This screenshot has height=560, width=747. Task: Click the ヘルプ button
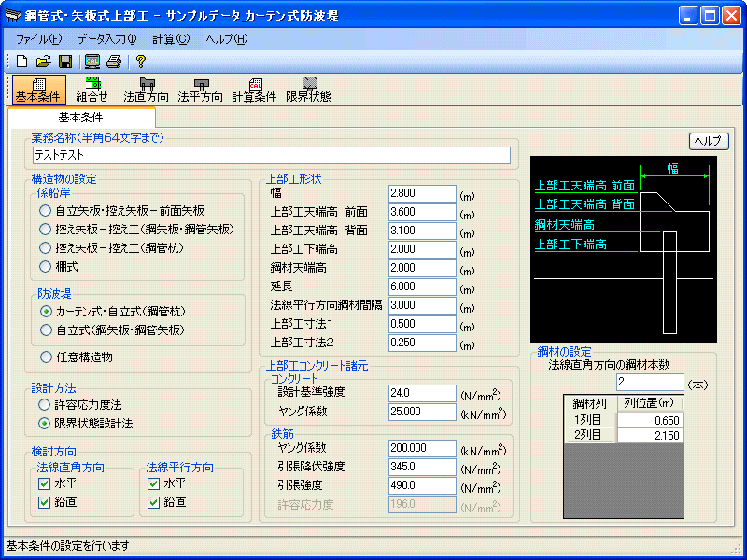709,141
